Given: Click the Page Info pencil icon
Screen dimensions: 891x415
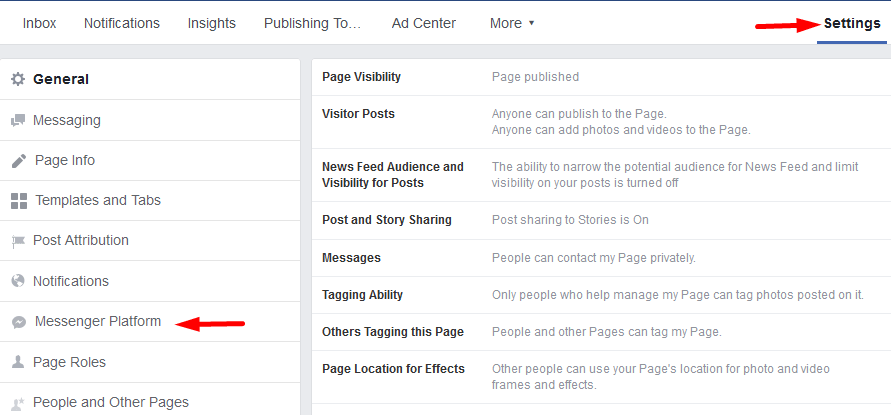Looking at the screenshot, I should click(19, 161).
